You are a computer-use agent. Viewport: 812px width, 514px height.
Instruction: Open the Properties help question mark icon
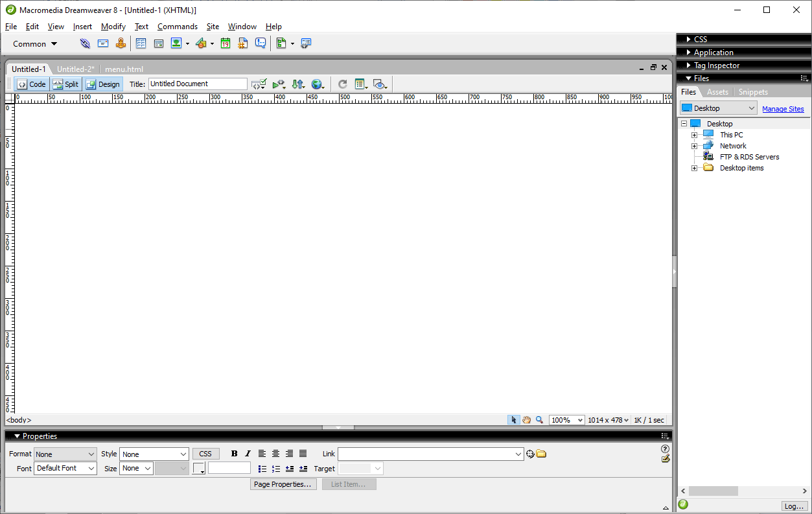coord(665,449)
